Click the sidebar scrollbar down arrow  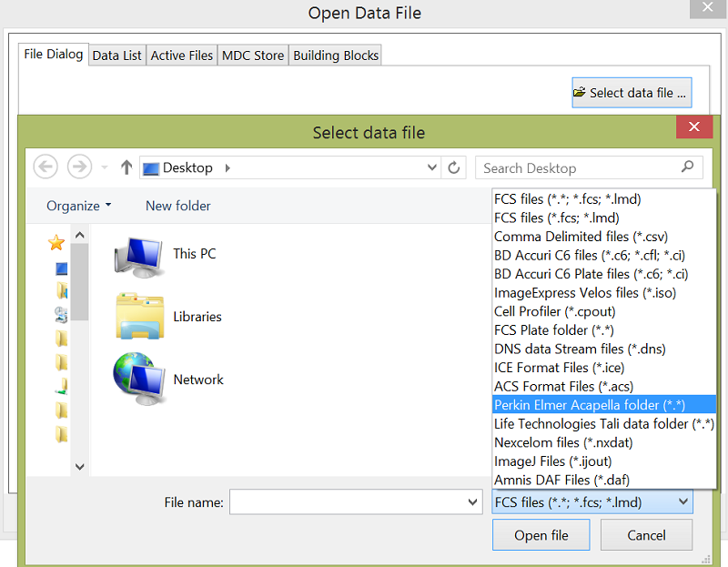pyautogui.click(x=79, y=466)
